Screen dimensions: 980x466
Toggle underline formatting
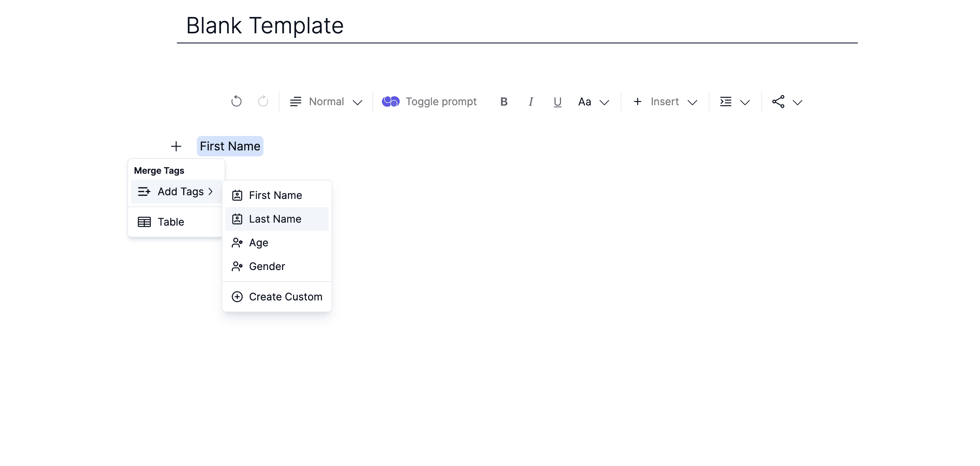pos(557,101)
